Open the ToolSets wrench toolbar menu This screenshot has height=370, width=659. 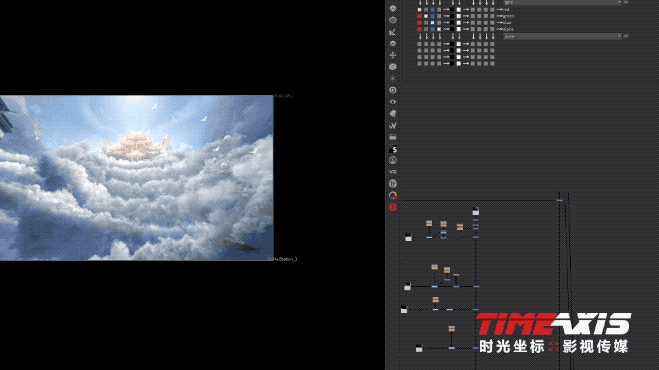tap(393, 125)
